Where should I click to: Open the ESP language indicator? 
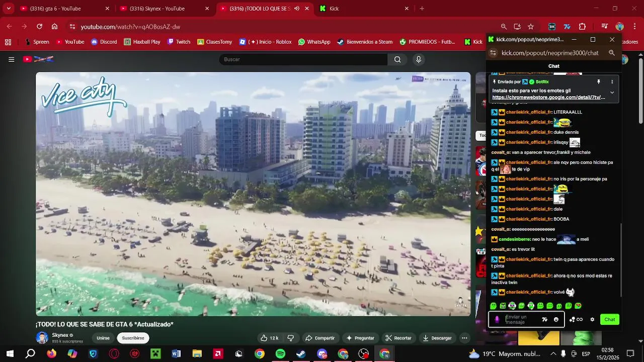tap(586, 354)
